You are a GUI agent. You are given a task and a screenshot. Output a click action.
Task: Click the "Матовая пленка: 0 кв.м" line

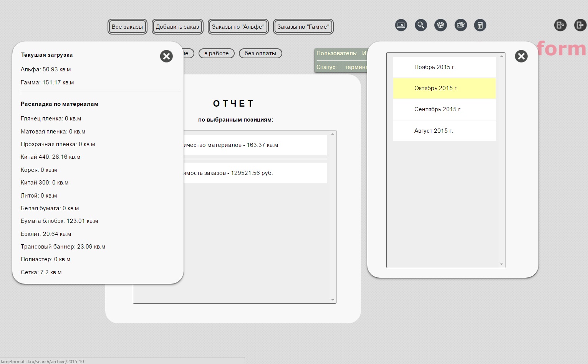pos(53,132)
